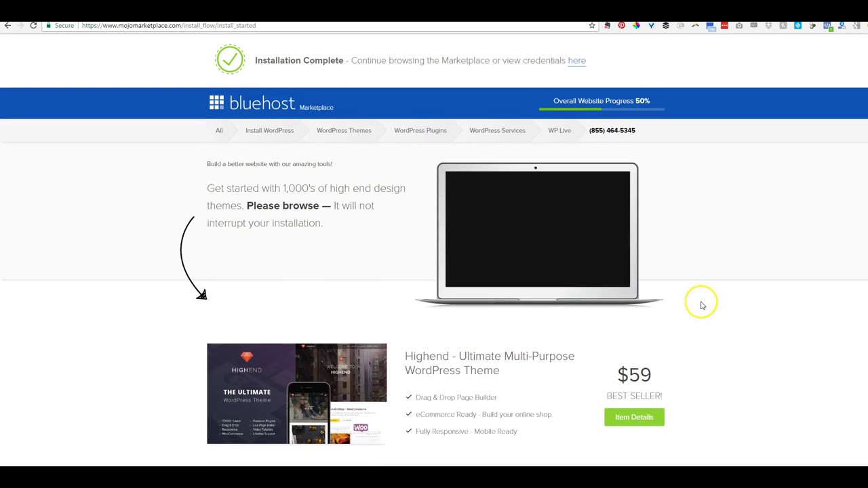The height and width of the screenshot is (488, 868).
Task: Click the blue V-shaped extension icon
Action: click(651, 26)
